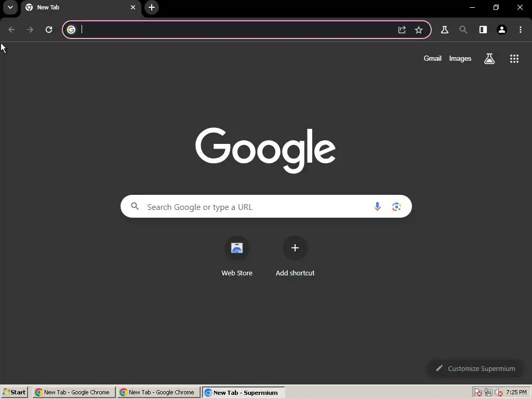Click the Google icon in address bar
Viewport: 532px width, 399px height.
71,30
